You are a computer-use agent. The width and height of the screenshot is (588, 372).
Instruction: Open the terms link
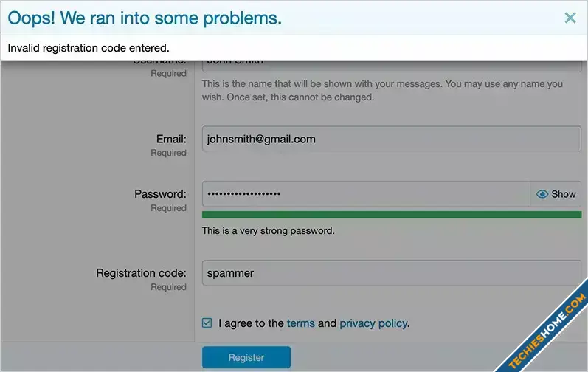(300, 323)
